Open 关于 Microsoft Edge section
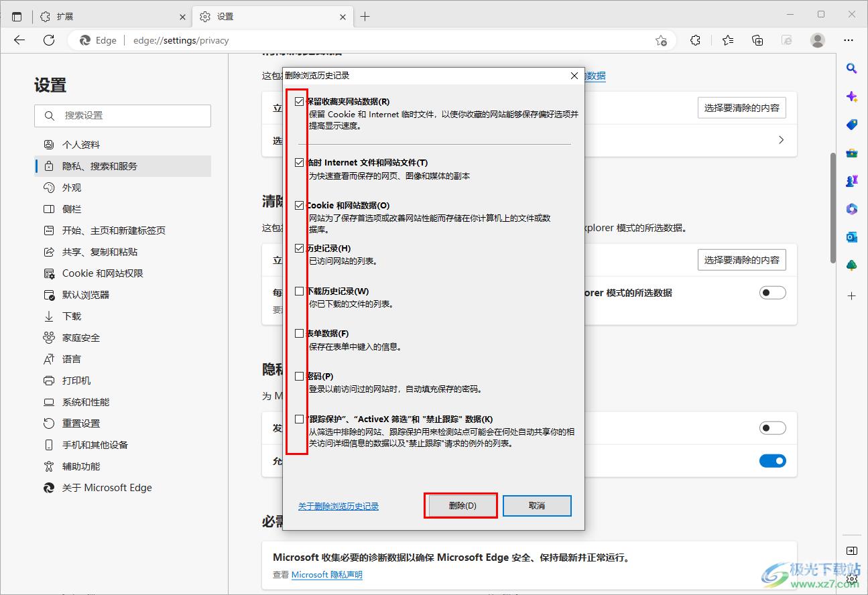This screenshot has width=868, height=595. 123,488
